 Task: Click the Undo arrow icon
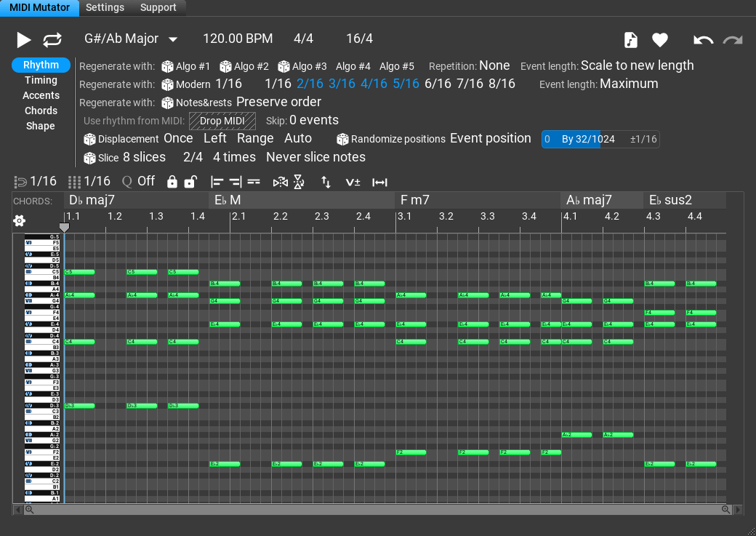click(x=702, y=40)
